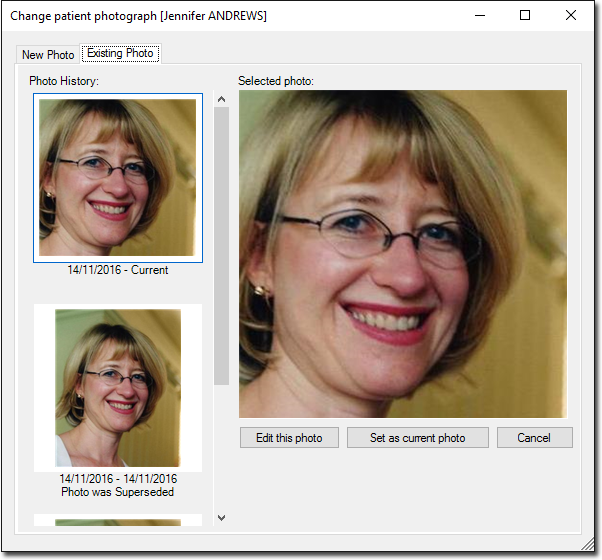The width and height of the screenshot is (602, 560).
Task: Click Set as current photo
Action: coord(417,438)
